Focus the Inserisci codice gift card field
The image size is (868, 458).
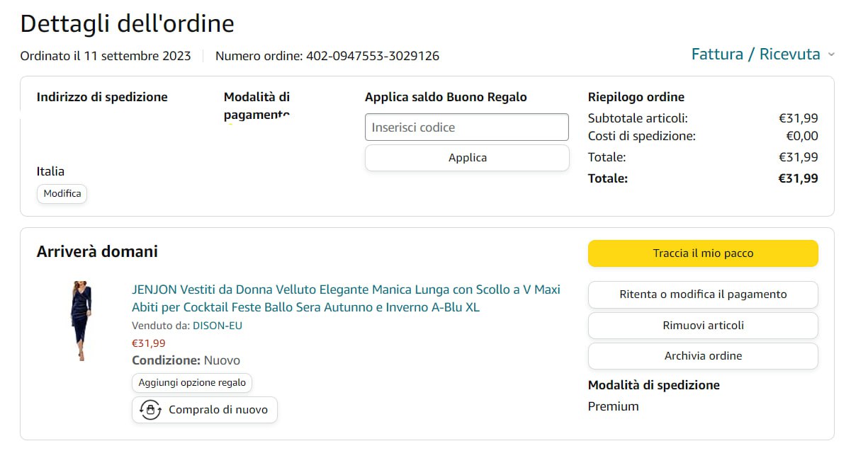466,127
